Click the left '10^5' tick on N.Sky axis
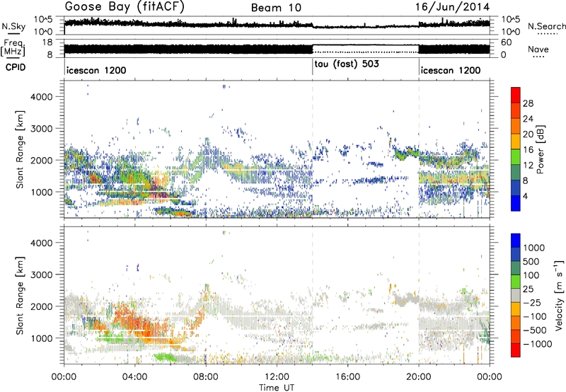566x392 pixels. coord(43,20)
